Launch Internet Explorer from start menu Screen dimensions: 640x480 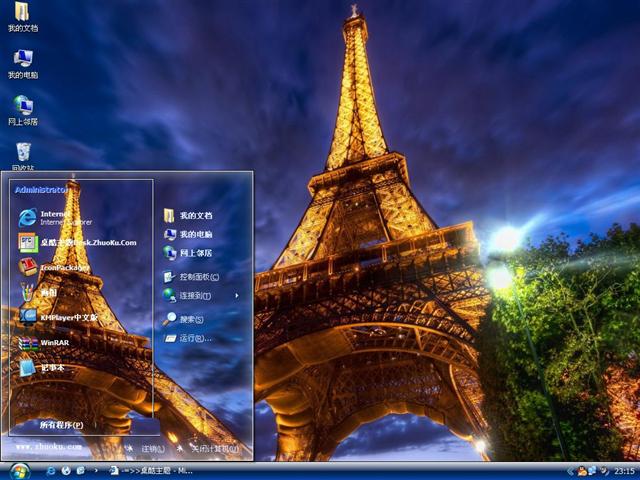tap(55, 218)
